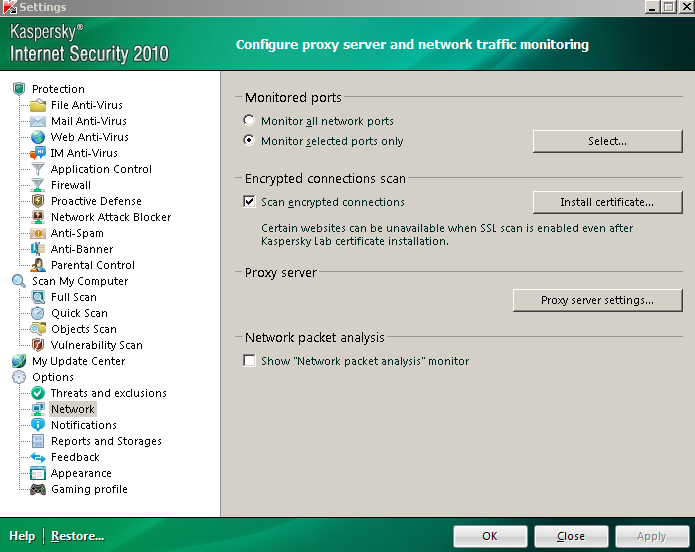This screenshot has height=552, width=695.
Task: Click the Apply button
Action: [x=652, y=536]
